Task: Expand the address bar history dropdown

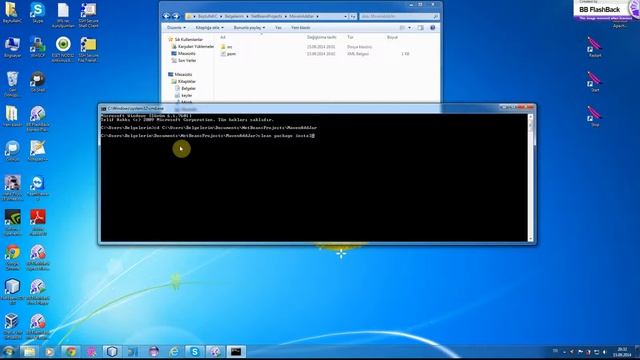Action: (345, 16)
